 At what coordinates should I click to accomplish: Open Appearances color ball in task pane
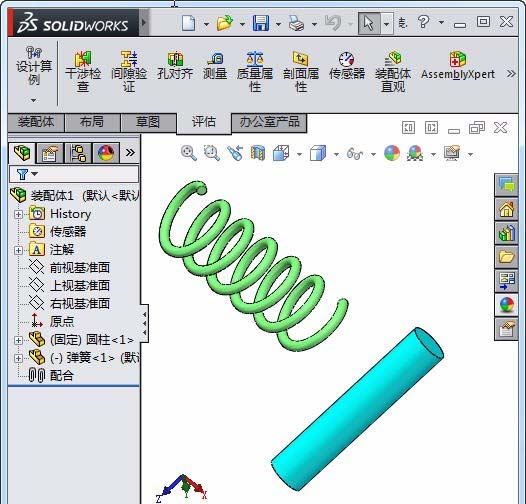click(506, 305)
